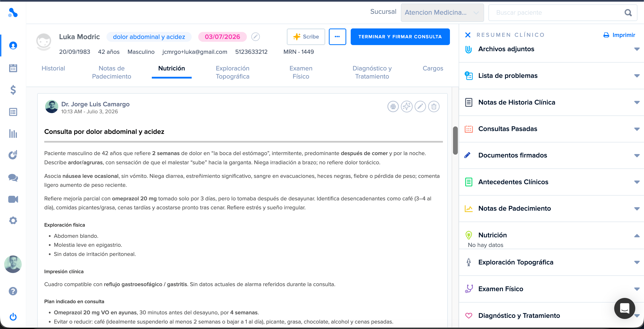This screenshot has width=644, height=329.
Task: Open the three-dots more options button
Action: (x=337, y=37)
